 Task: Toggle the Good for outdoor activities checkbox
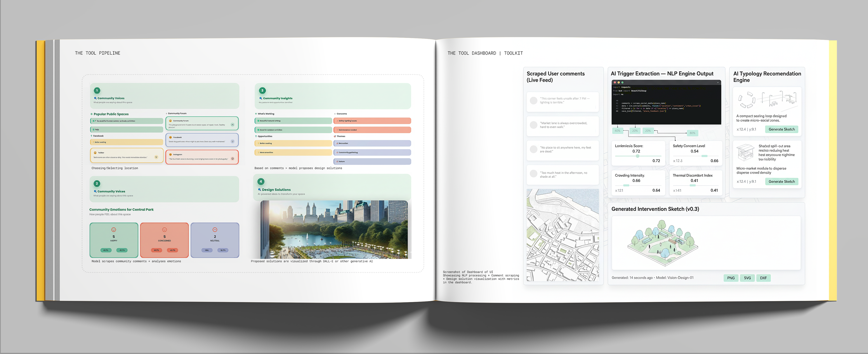click(x=258, y=130)
